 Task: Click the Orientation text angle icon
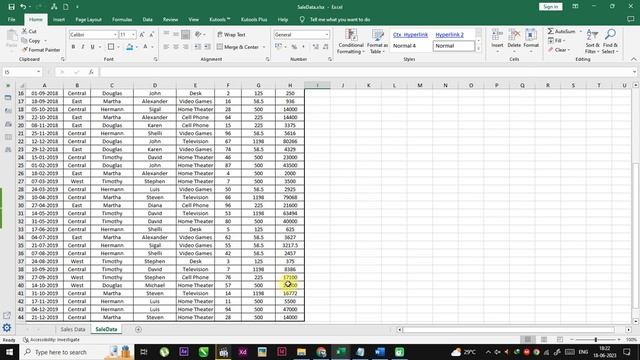[x=198, y=35]
